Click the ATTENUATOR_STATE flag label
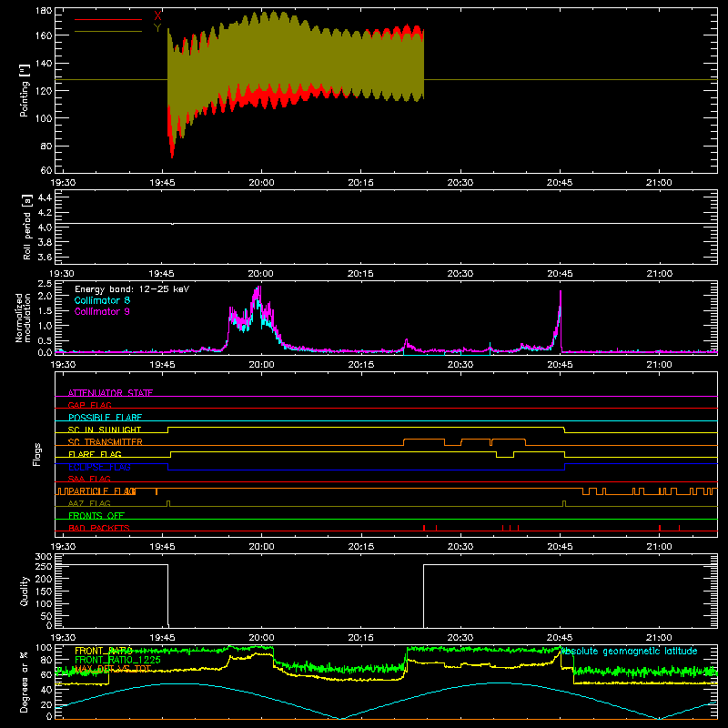Viewport: 728px width, 728px height. (110, 393)
